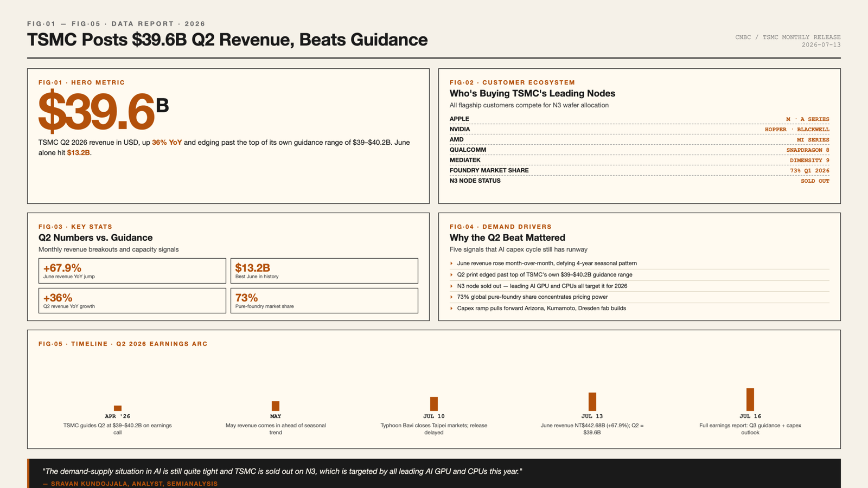Select the AMD customer row

click(639, 139)
